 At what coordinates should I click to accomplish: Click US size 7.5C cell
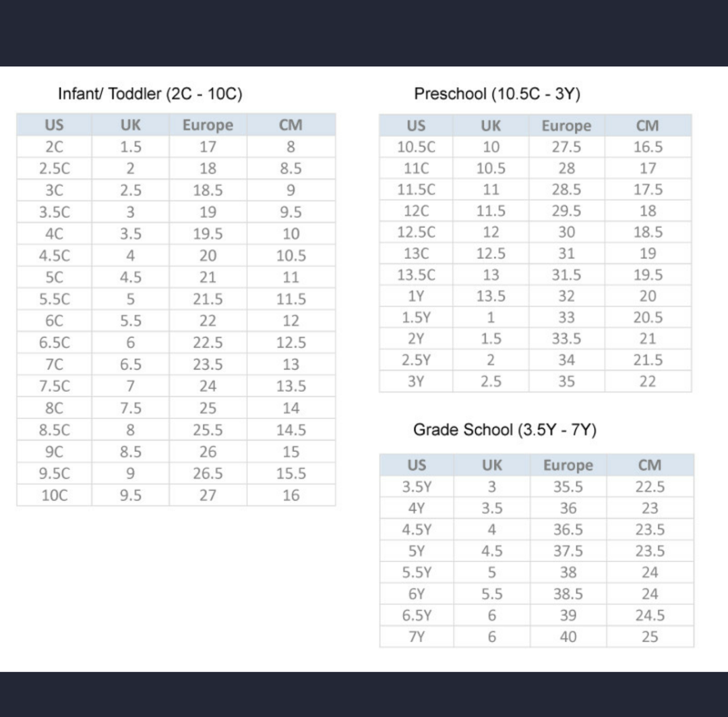[x=54, y=386]
